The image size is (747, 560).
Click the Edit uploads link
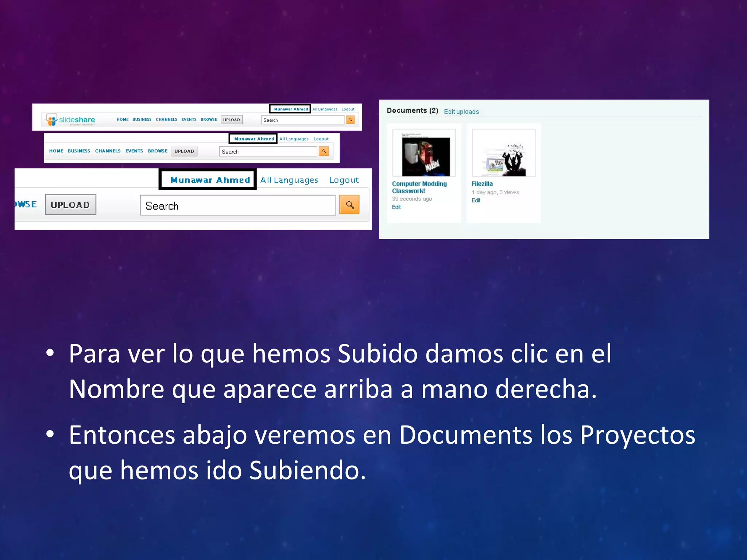pos(461,112)
